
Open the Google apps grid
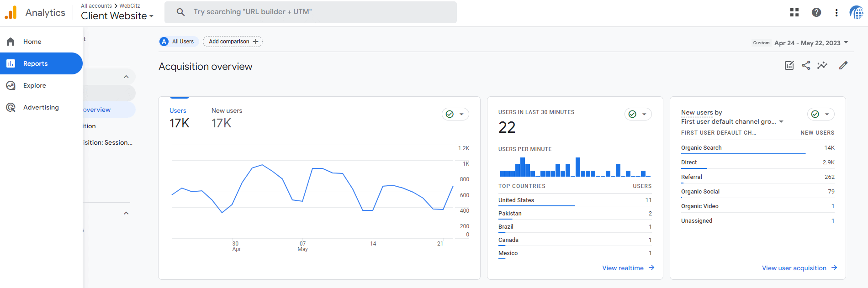tap(794, 12)
